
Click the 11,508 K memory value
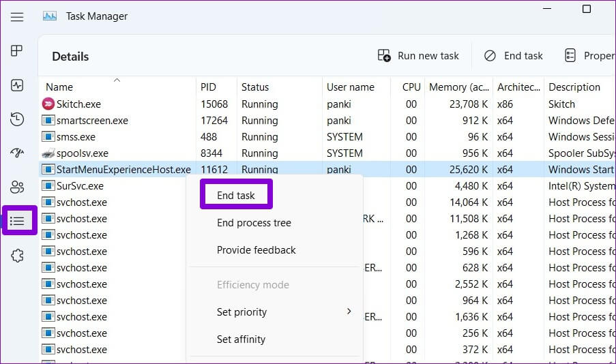point(469,219)
